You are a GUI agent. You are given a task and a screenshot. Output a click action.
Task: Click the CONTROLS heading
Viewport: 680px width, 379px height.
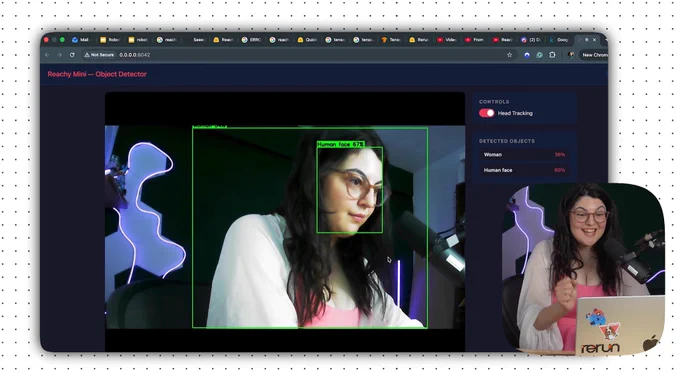(494, 102)
